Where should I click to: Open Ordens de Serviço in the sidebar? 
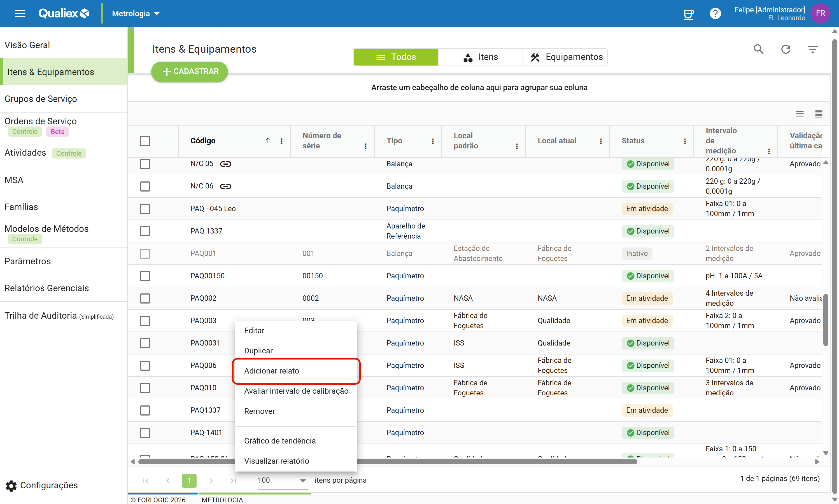pyautogui.click(x=64, y=126)
